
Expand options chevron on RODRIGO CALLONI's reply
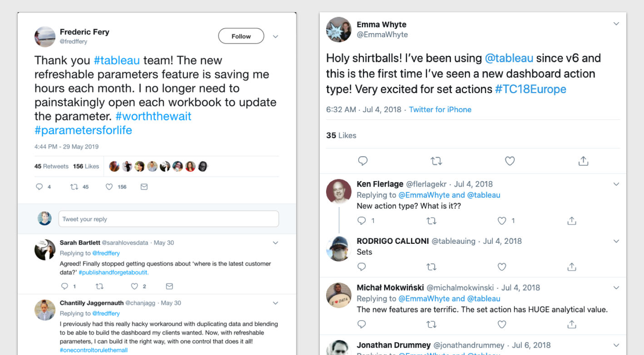616,241
